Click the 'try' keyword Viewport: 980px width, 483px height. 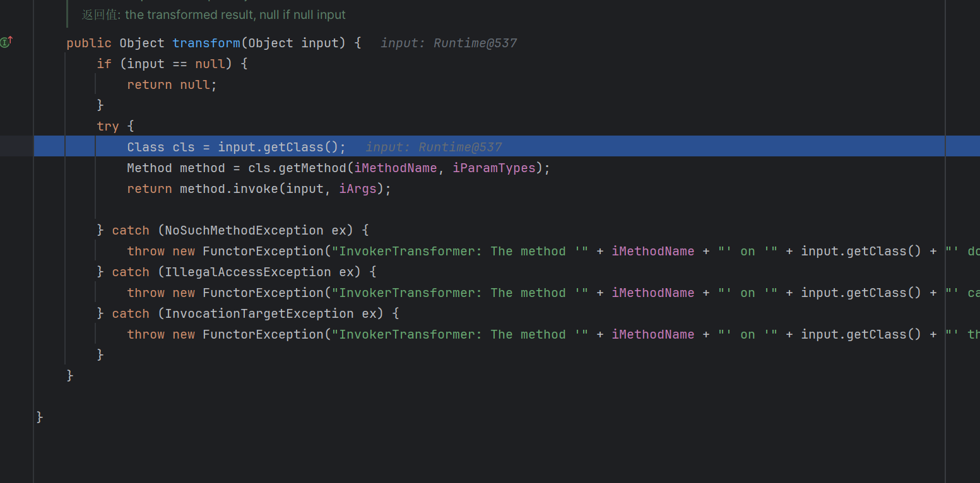pyautogui.click(x=108, y=126)
